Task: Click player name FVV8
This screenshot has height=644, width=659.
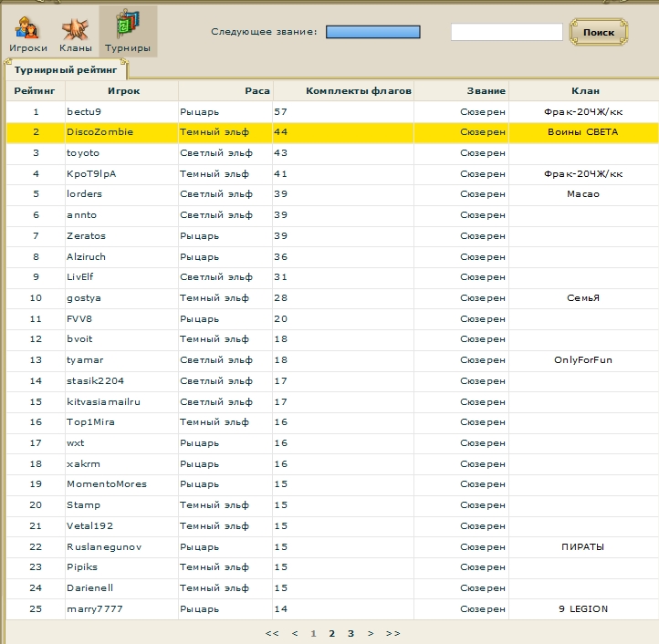Action: (x=79, y=319)
